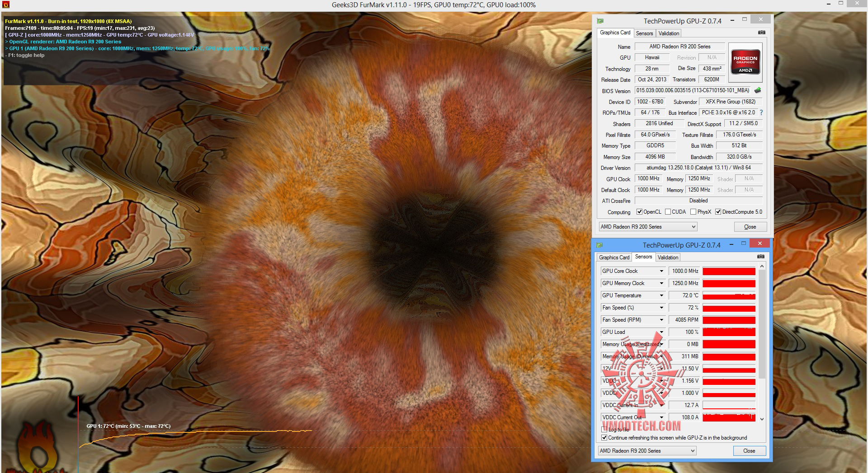Screen dimensions: 868x473
Task: Click the Close button in the GPU-Z card details window
Action: click(750, 227)
